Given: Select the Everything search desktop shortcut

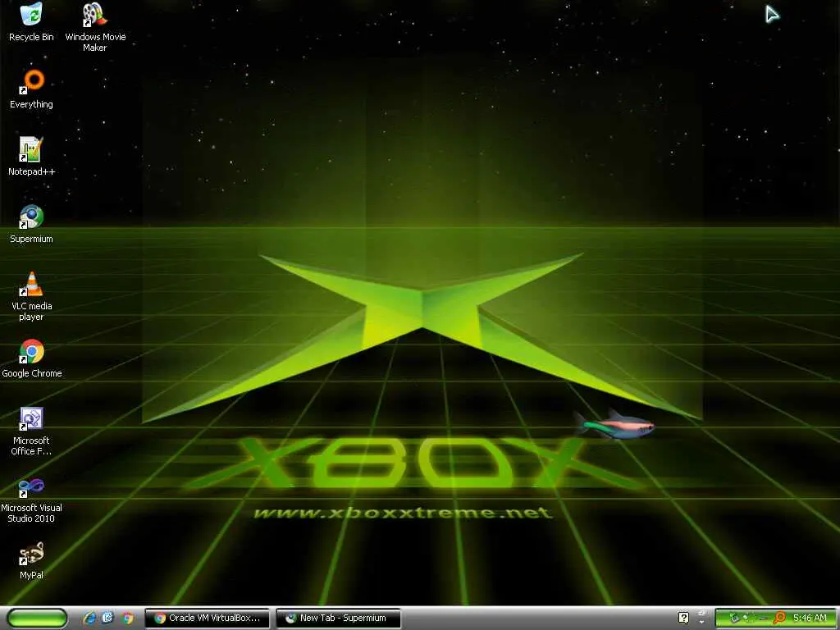Looking at the screenshot, I should (x=31, y=89).
